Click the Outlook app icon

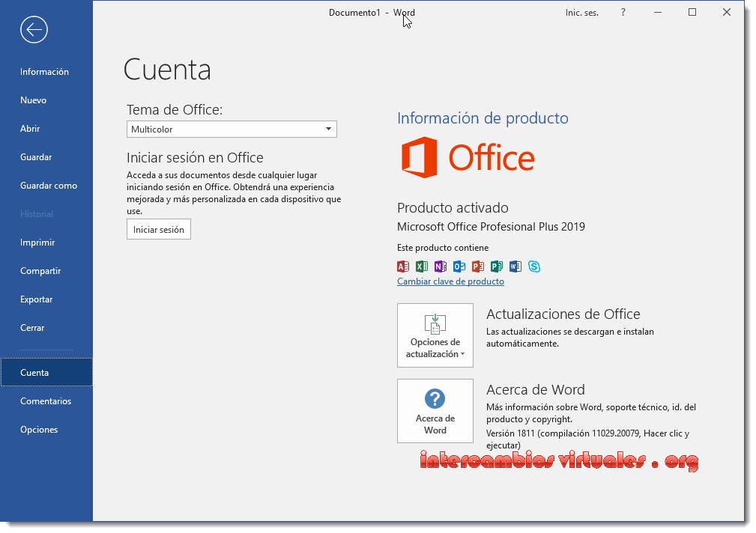tap(459, 266)
